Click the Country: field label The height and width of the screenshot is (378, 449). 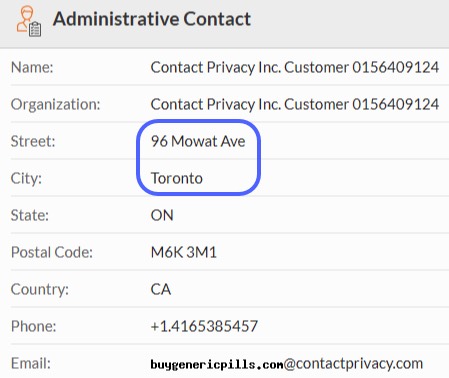click(40, 290)
